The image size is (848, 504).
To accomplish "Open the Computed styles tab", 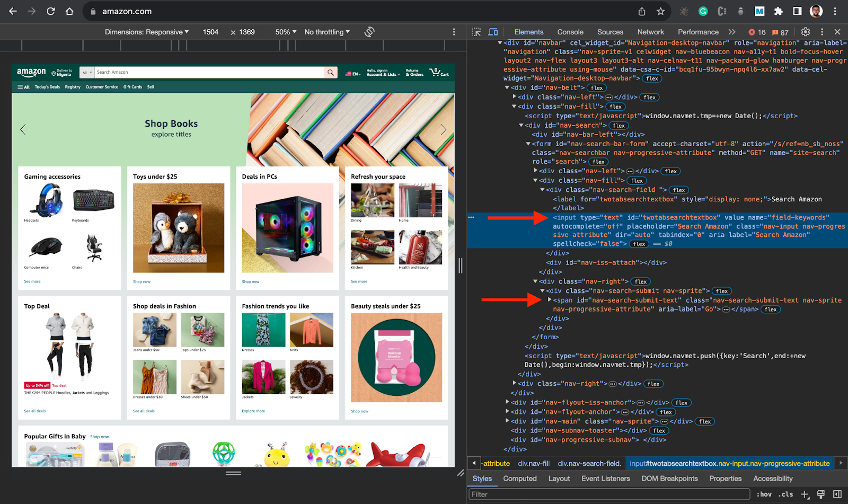I will [x=519, y=478].
